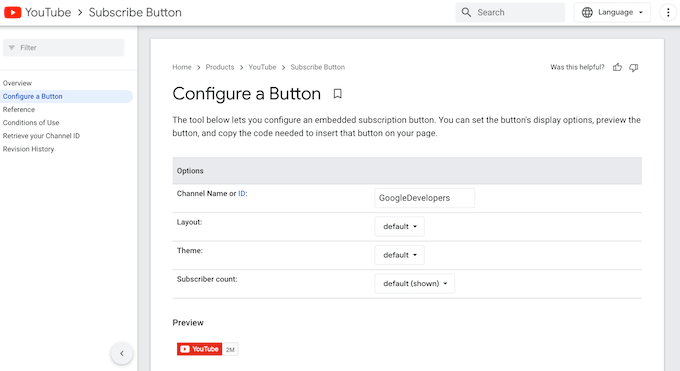Focus the Search input field
Image resolution: width=680 pixels, height=371 pixels.
[510, 12]
